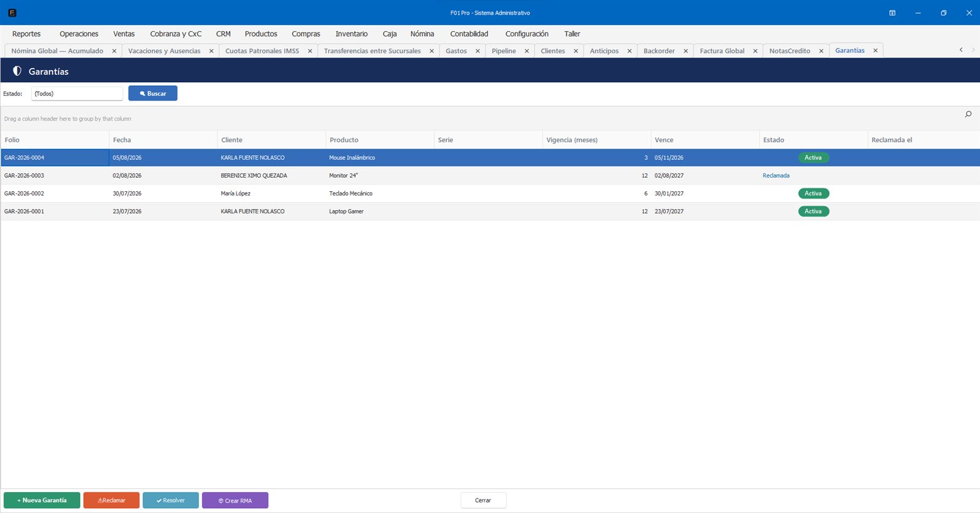Sort by the Vence column header
This screenshot has width=980, height=513.
coord(705,140)
